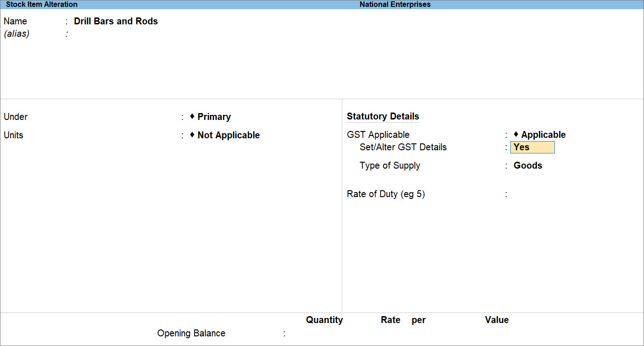This screenshot has width=644, height=346.
Task: Click the 'Value' column header
Action: click(497, 320)
